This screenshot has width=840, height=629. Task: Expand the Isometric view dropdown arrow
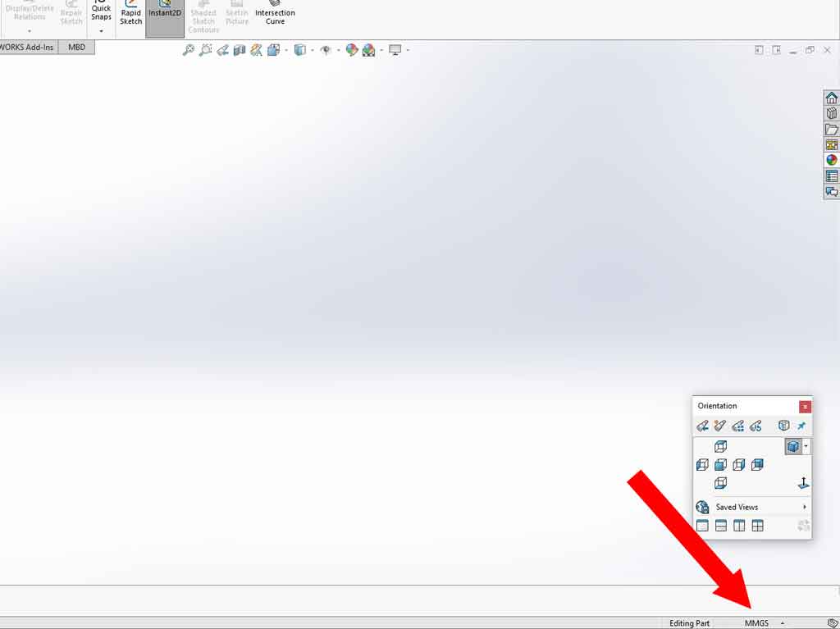806,446
